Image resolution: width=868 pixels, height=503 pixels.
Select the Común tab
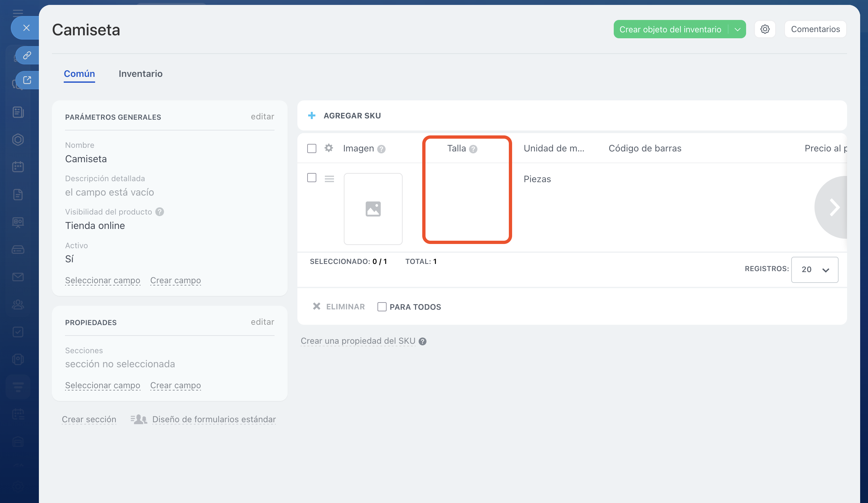[x=79, y=74]
